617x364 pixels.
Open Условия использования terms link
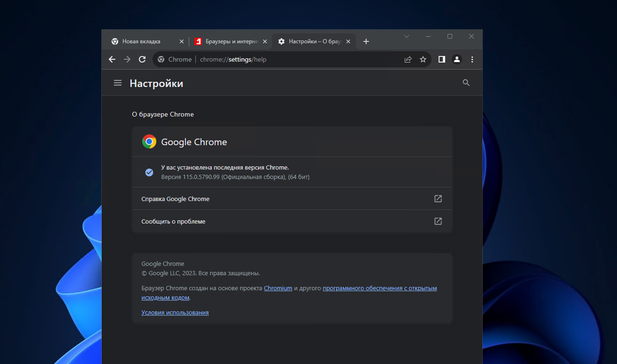(175, 313)
